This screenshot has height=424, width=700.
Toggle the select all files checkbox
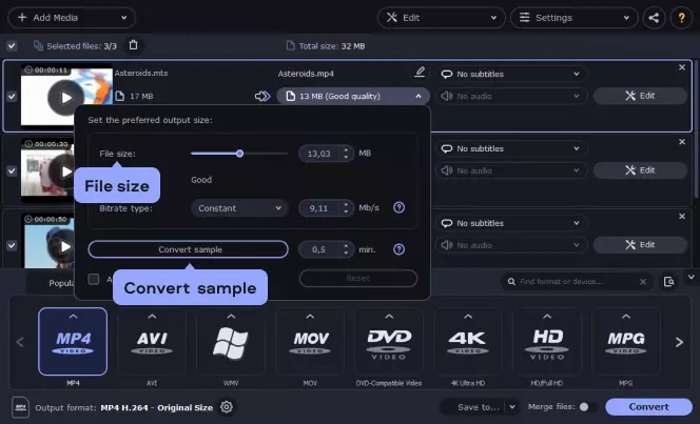click(11, 45)
